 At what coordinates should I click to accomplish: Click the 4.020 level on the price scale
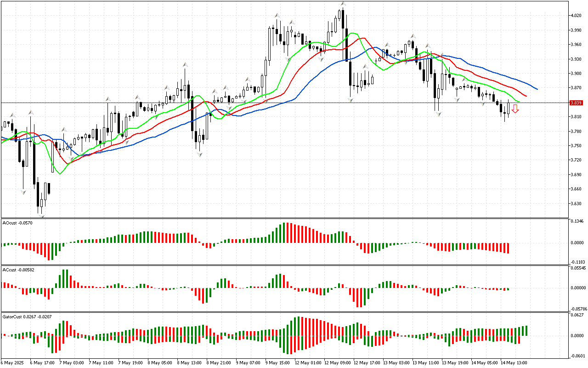575,16
